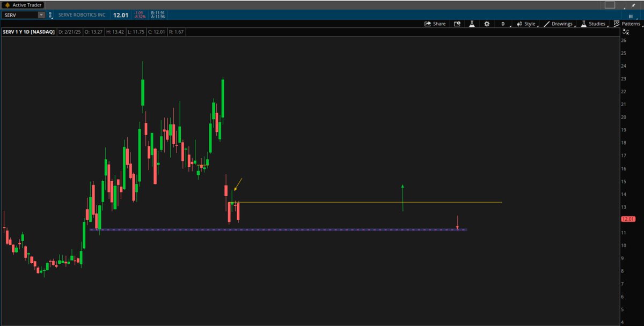Select the Active Trader tab

point(23,5)
